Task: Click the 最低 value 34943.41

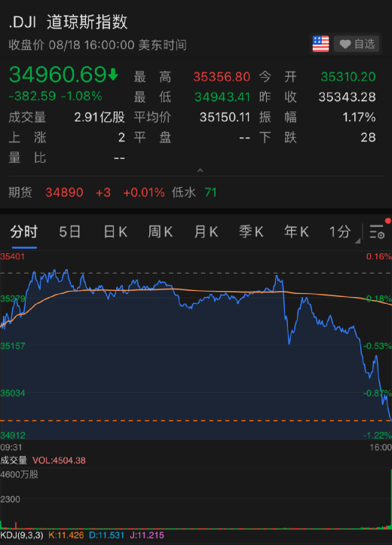Action: point(222,97)
